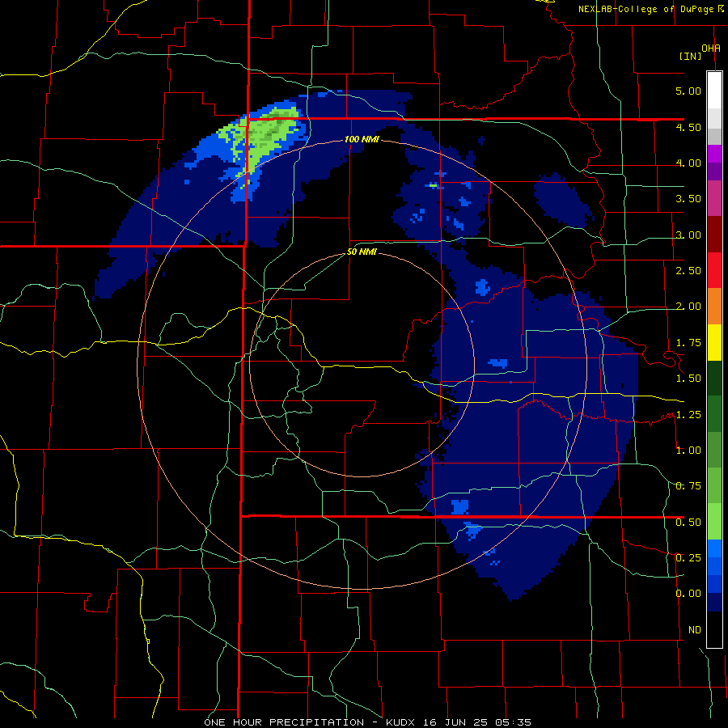Click the 3.50 legend value
The height and width of the screenshot is (728, 728).
[x=688, y=199]
